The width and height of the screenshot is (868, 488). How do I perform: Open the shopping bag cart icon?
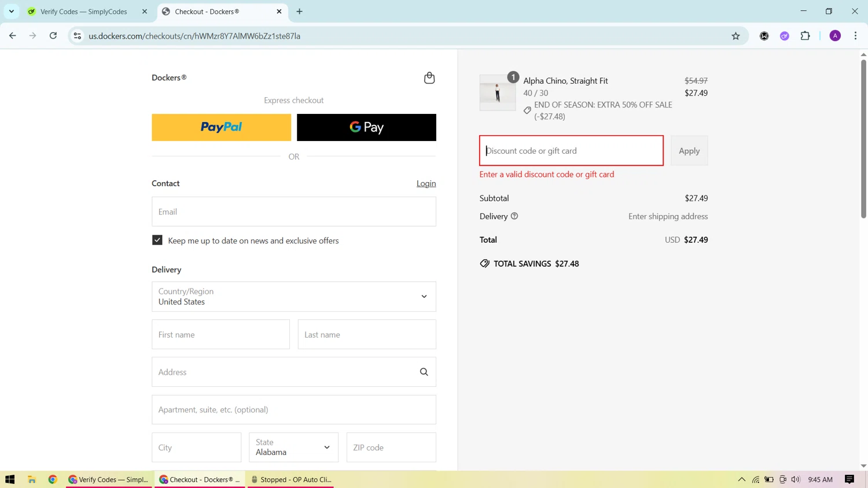coord(429,78)
